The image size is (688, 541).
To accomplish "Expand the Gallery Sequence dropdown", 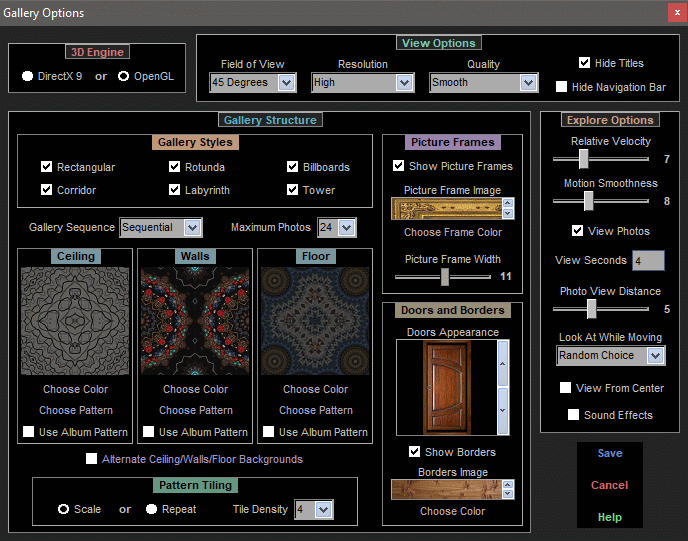I will pyautogui.click(x=192, y=228).
